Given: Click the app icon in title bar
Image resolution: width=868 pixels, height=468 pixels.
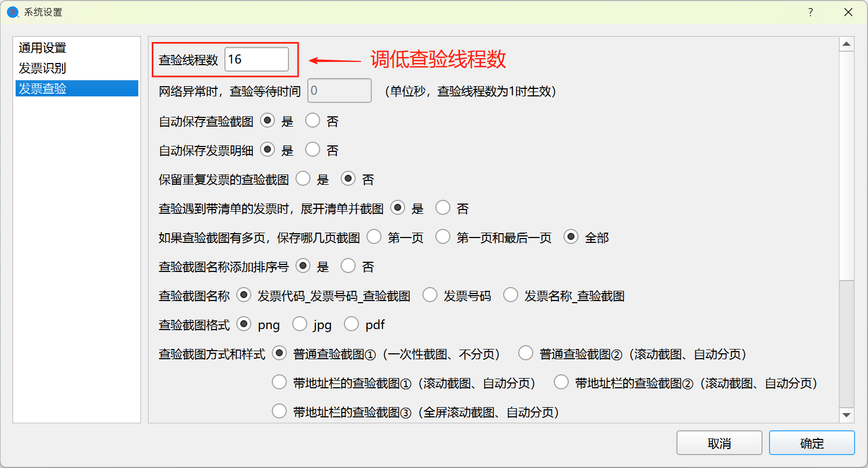Looking at the screenshot, I should click(x=13, y=12).
